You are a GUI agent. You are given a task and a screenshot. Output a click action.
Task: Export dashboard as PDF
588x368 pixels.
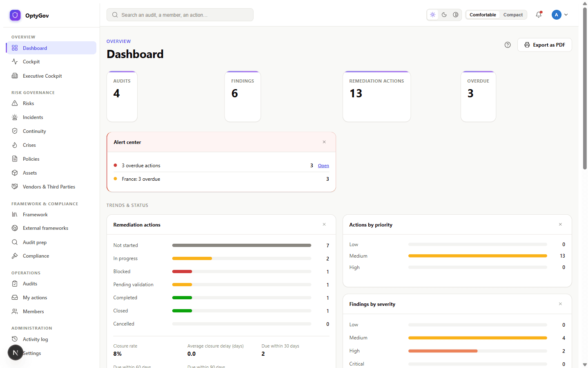click(545, 45)
